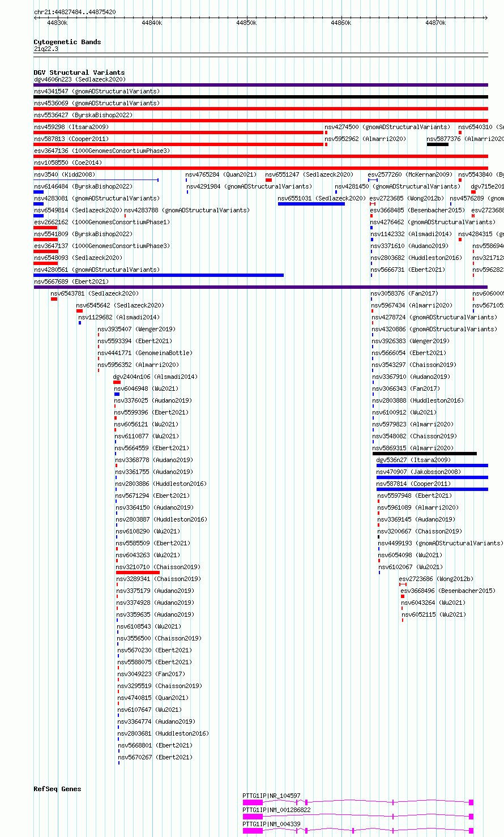Click PTTG1IP|NR_104597 gene label
The width and height of the screenshot is (504, 837).
pyautogui.click(x=271, y=796)
